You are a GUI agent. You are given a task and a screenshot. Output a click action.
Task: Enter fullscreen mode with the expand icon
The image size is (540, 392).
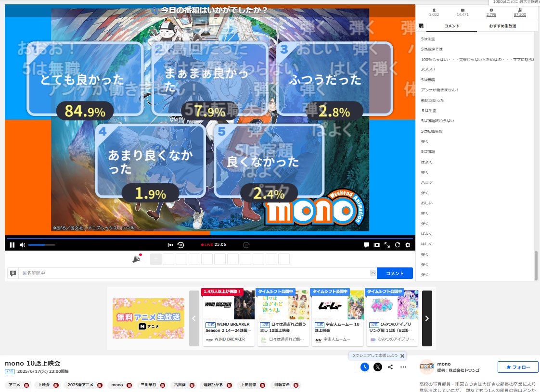[386, 245]
